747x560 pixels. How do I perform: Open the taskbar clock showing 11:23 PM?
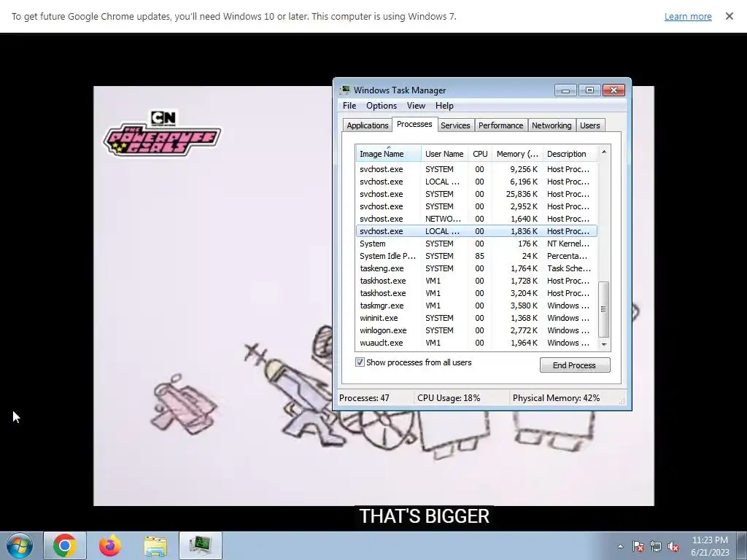(x=710, y=546)
